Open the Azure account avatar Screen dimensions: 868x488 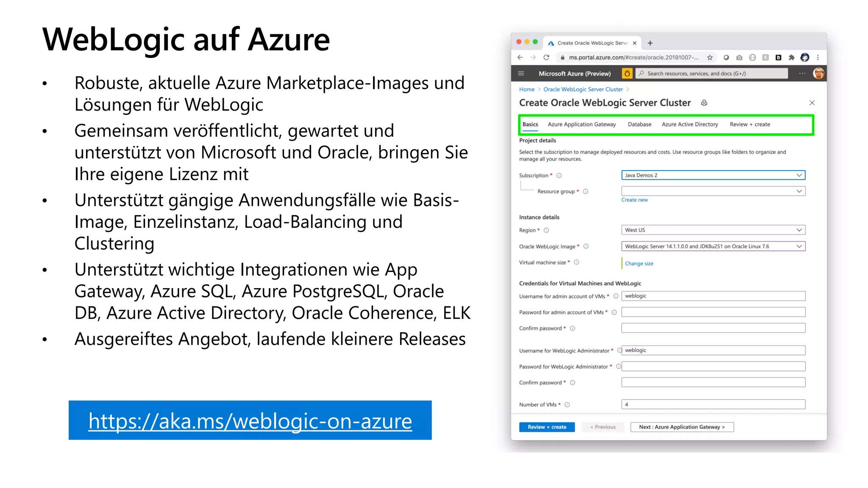pyautogui.click(x=818, y=73)
